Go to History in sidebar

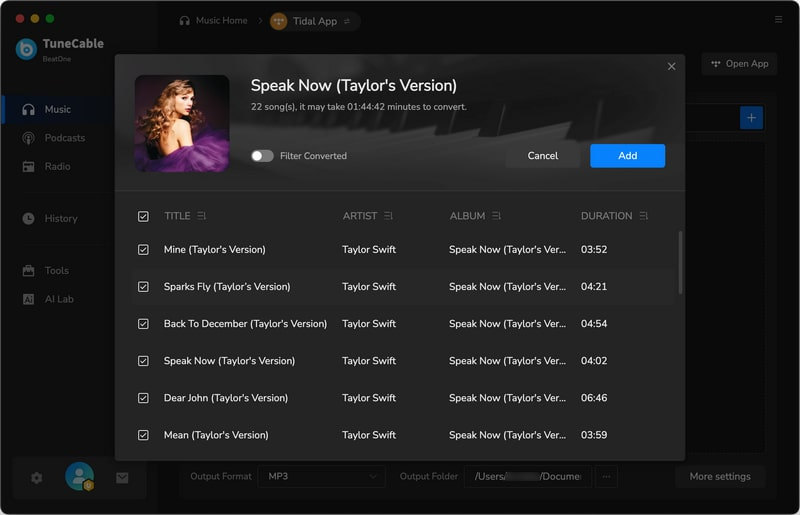tap(61, 218)
